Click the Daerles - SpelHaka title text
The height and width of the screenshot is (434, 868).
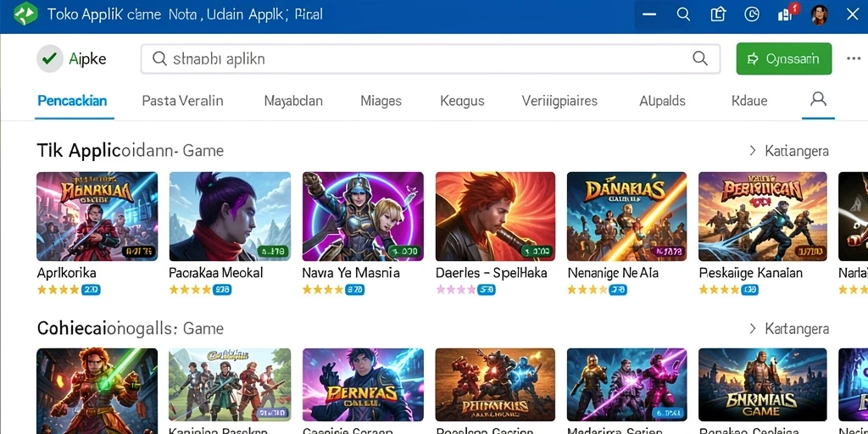[x=491, y=273]
